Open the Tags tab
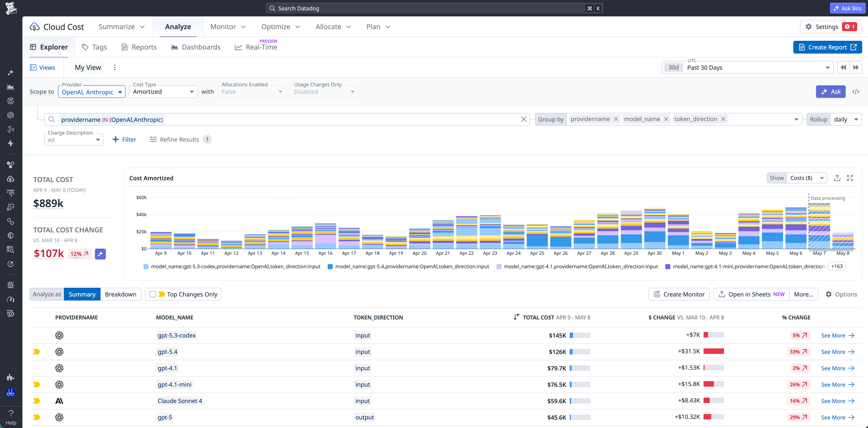The height and width of the screenshot is (428, 868). 94,47
